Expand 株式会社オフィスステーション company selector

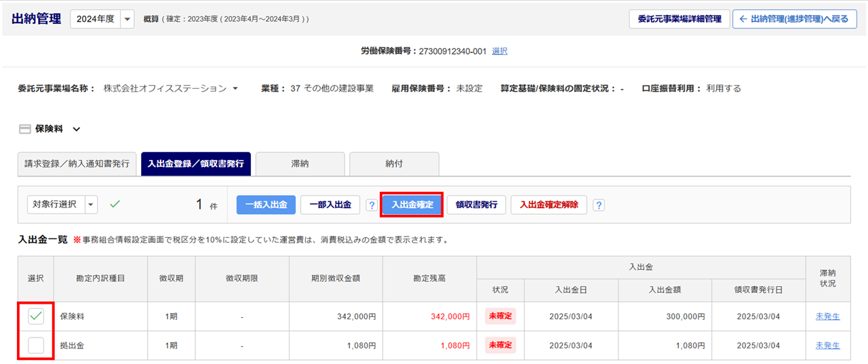point(235,89)
